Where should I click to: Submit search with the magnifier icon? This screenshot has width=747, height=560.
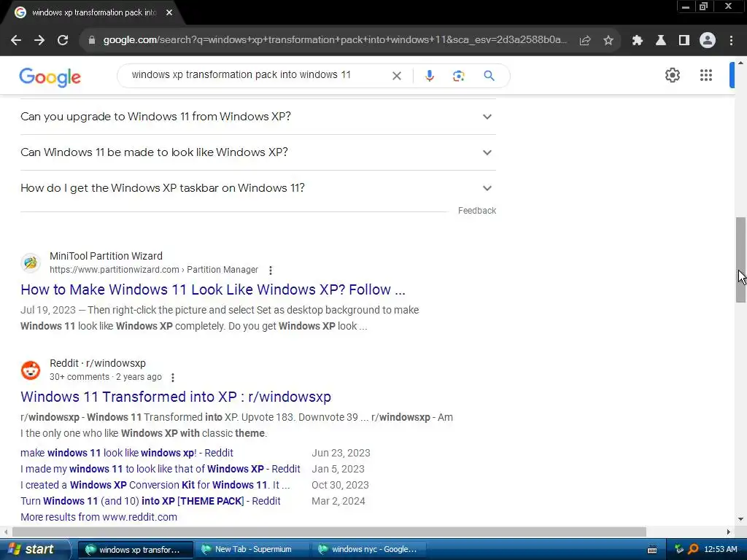[489, 76]
